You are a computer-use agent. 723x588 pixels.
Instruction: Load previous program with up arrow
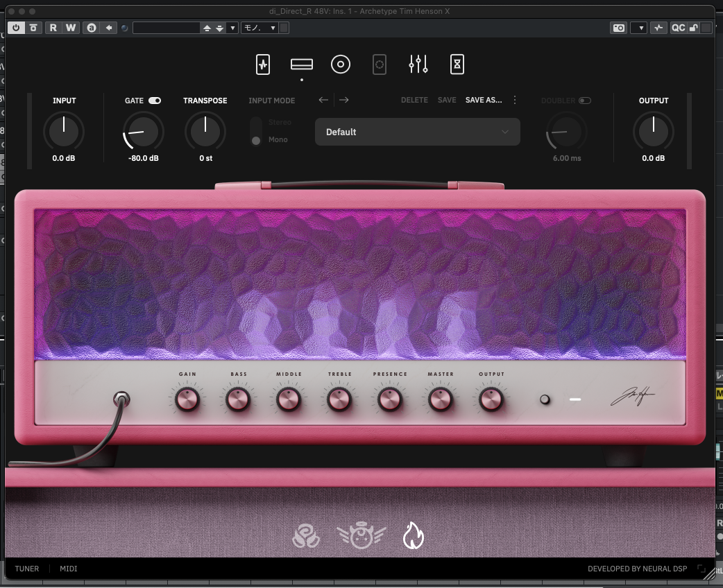[207, 28]
